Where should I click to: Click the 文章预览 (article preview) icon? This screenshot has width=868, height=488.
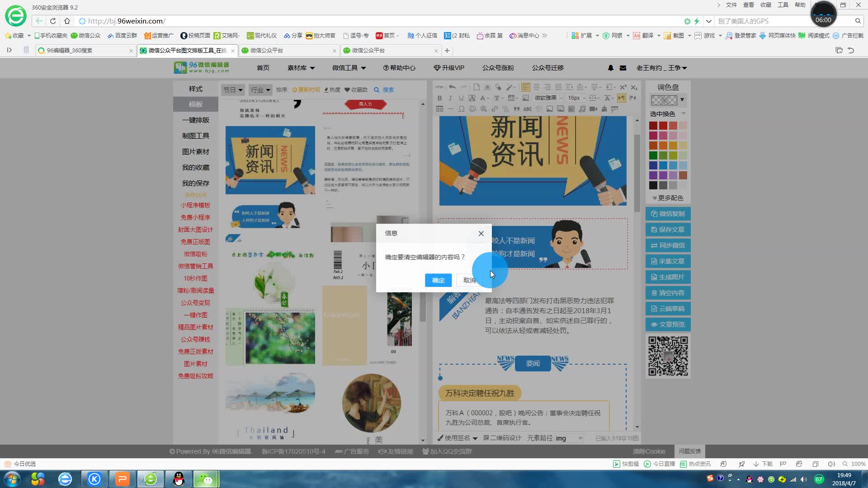coord(668,324)
